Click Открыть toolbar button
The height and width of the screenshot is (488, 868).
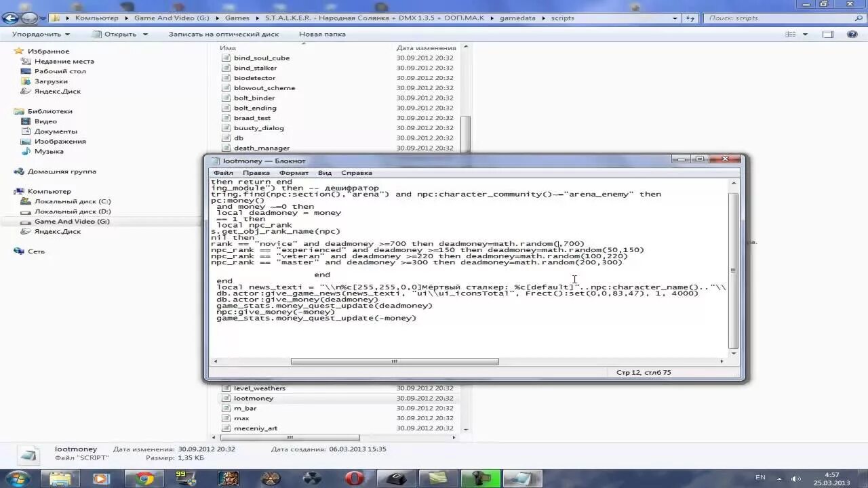point(114,34)
